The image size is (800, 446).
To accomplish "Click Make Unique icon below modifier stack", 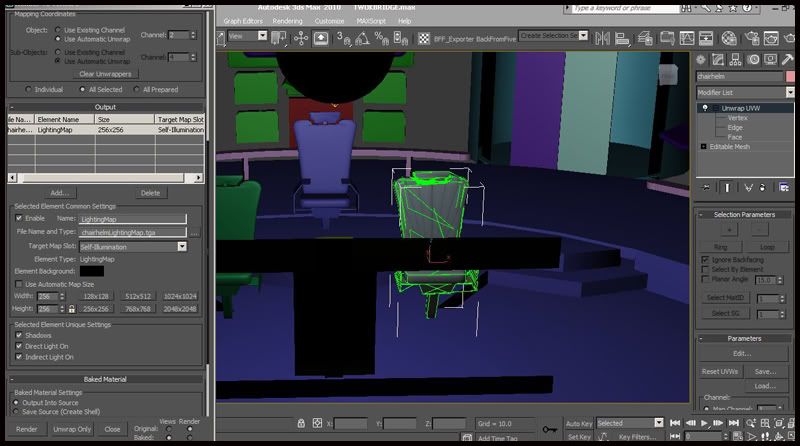I will [748, 188].
